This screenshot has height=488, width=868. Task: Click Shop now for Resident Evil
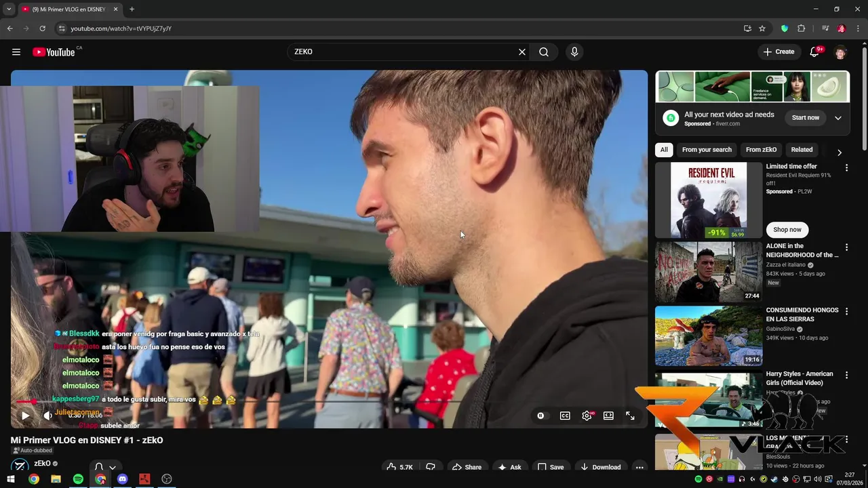[x=787, y=230]
